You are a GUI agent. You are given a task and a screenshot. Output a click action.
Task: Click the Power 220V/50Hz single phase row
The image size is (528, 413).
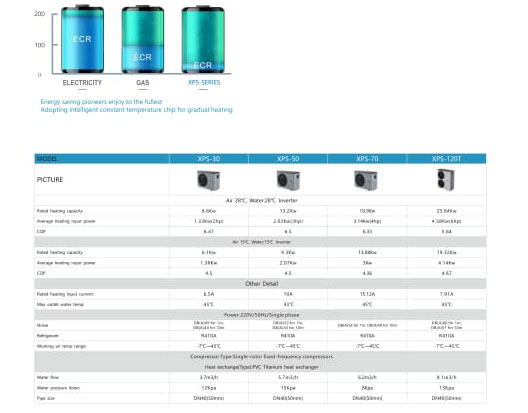(260, 315)
